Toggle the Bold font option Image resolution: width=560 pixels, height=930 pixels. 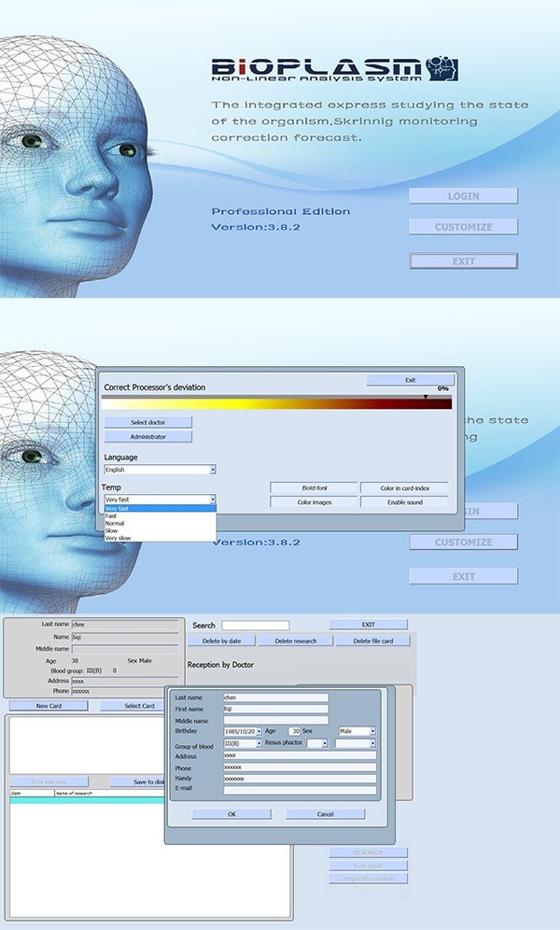(315, 488)
